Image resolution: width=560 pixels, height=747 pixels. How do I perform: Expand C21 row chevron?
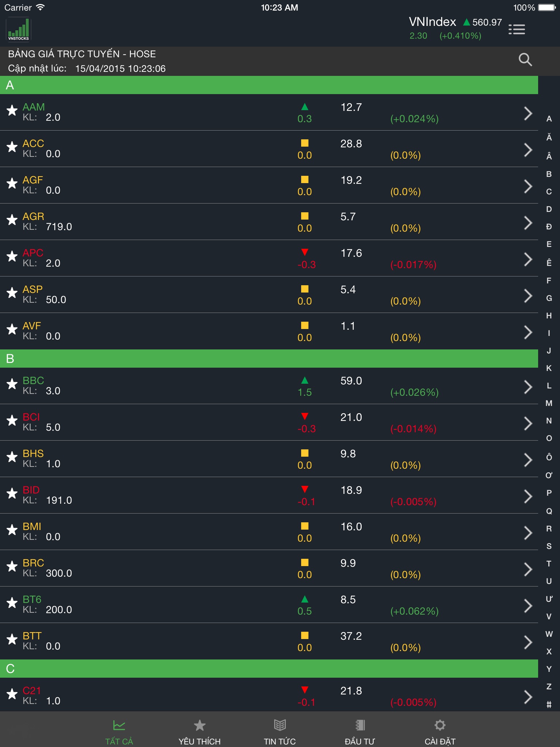[528, 697]
